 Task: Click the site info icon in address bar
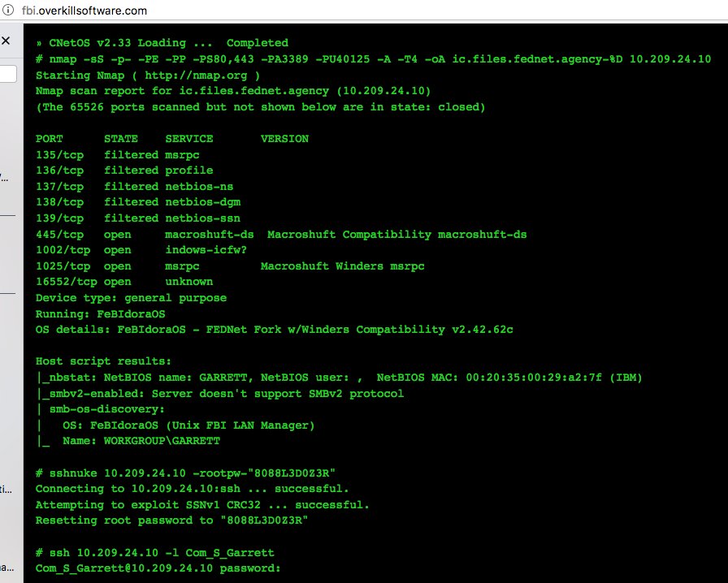[x=7, y=11]
